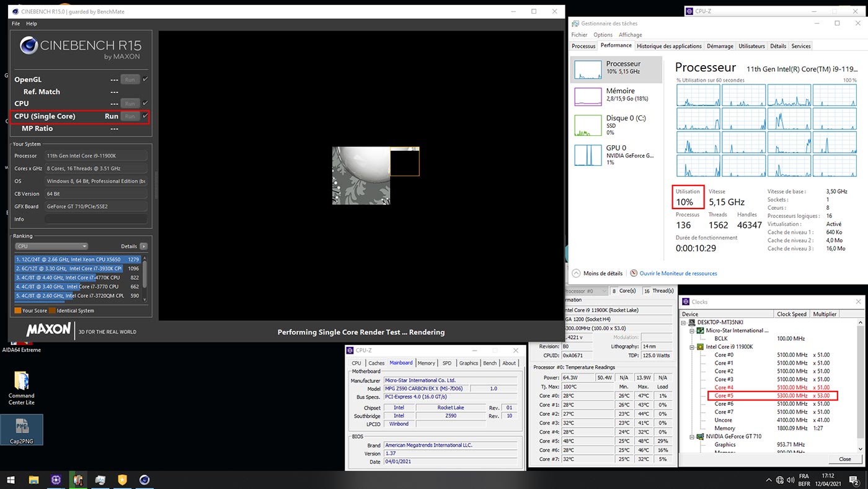Screen dimensions: 868x489
Task: Collapse the Intel Core i9 11900K node in Clocks
Action: point(692,347)
